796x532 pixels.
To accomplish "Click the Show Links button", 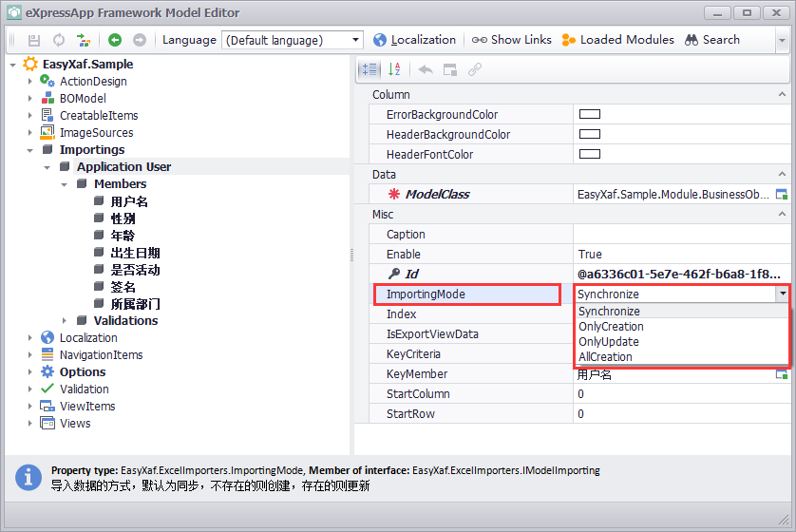I will pyautogui.click(x=511, y=40).
